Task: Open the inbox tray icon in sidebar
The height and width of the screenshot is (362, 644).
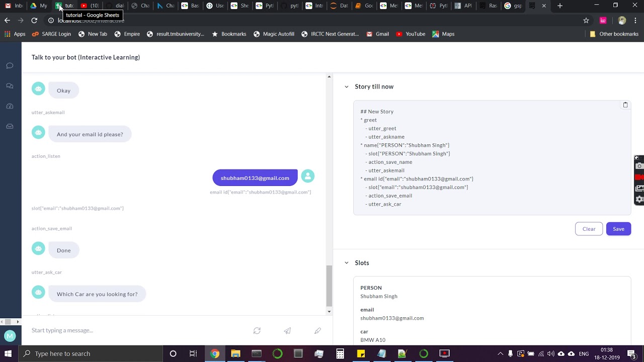Action: click(x=10, y=126)
